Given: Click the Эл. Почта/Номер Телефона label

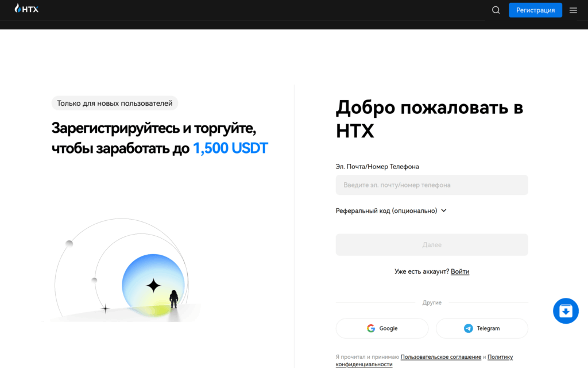Looking at the screenshot, I should 377,166.
